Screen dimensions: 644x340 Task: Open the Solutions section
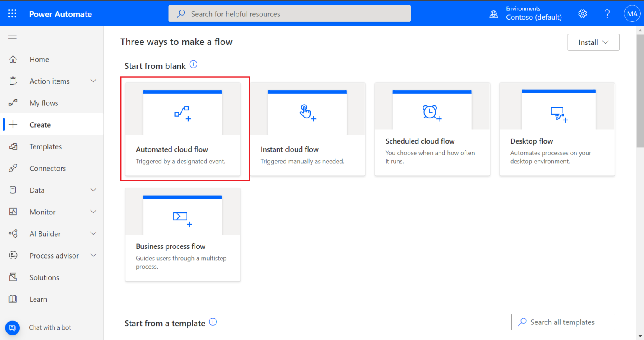44,277
